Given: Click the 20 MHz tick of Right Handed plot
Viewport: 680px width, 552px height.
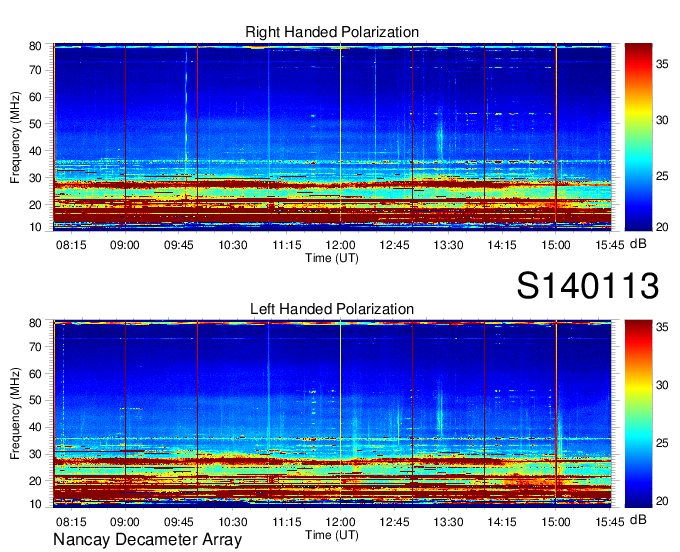Looking at the screenshot, I should click(35, 205).
